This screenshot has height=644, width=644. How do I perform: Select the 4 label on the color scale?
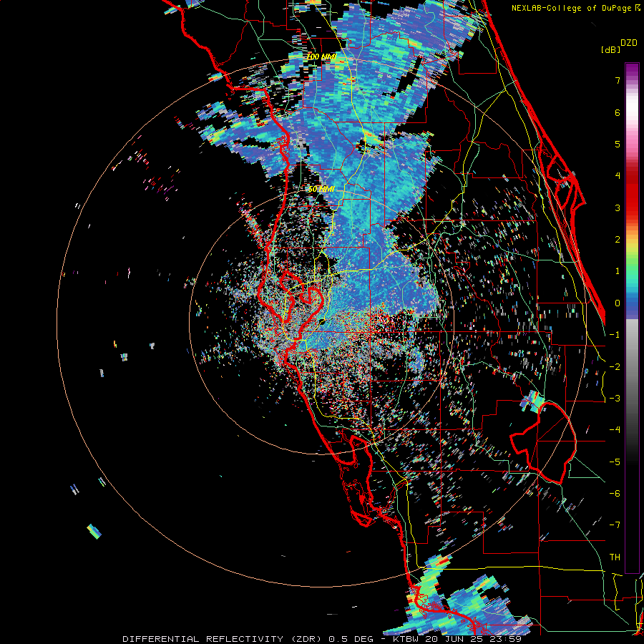[x=618, y=176]
